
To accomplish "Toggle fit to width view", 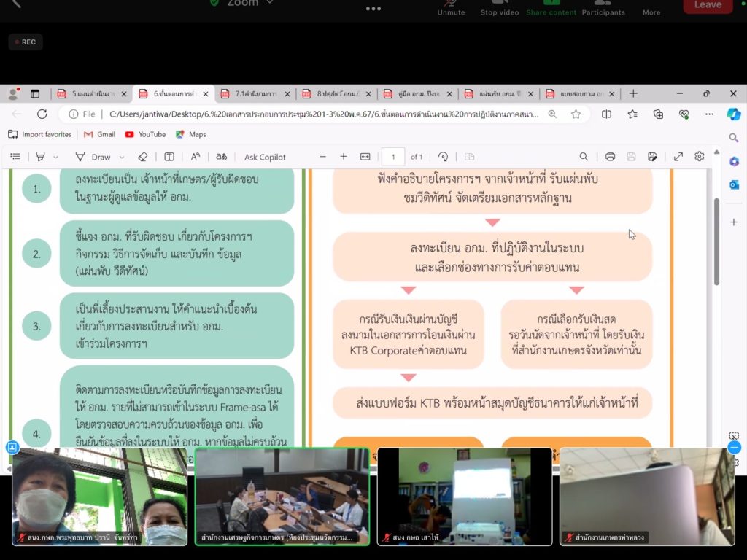I will click(x=365, y=157).
